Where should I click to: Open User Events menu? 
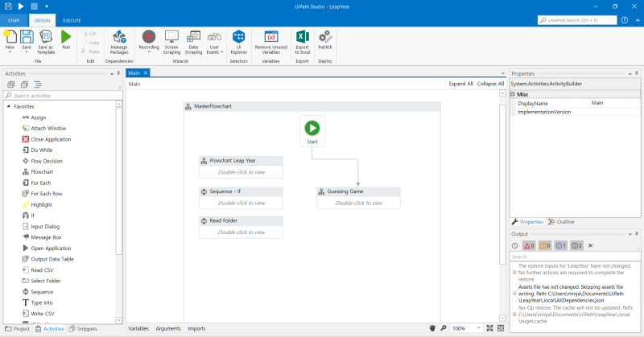point(214,42)
